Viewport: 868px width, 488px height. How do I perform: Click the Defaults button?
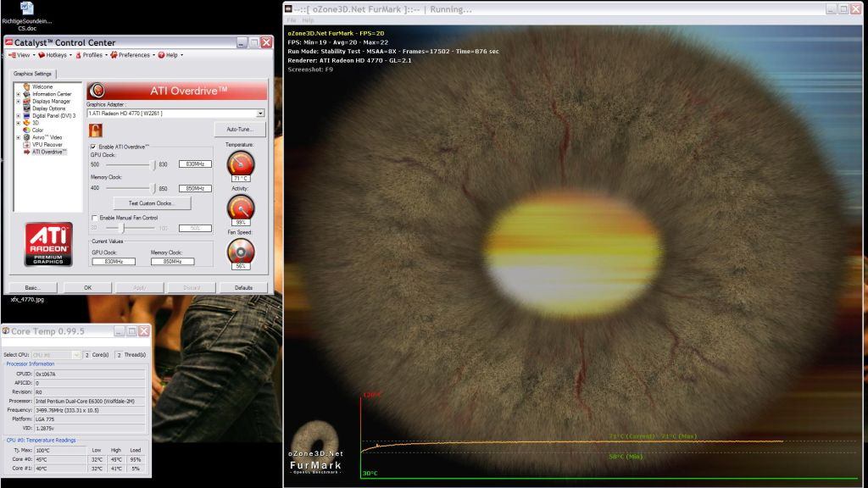click(x=243, y=288)
